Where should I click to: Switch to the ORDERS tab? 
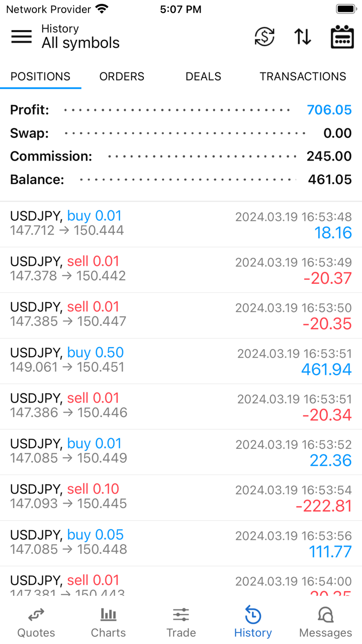(x=122, y=76)
